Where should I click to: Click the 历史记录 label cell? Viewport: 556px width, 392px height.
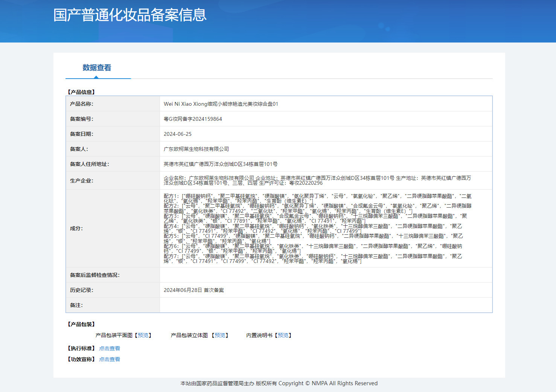pos(113,290)
